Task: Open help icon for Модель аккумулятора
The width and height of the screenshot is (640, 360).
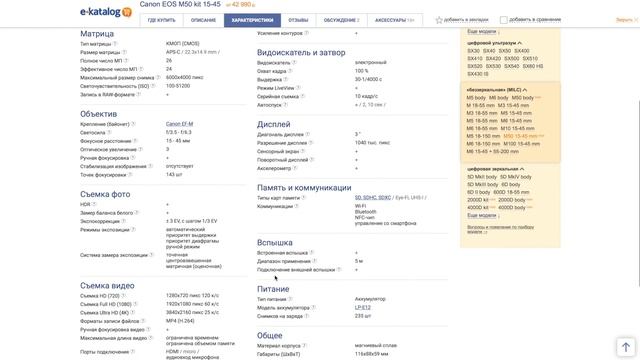Action: point(313,308)
